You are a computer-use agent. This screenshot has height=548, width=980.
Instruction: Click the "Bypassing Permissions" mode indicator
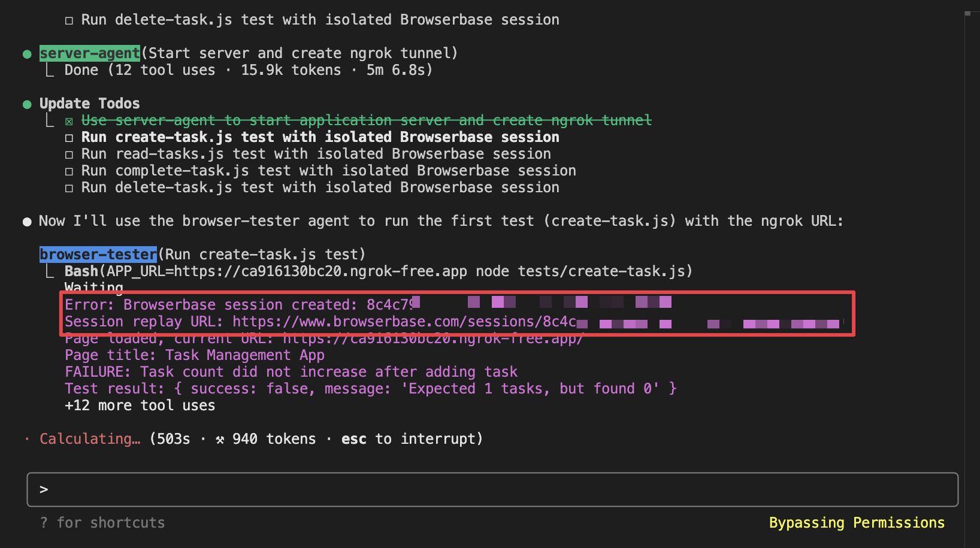[x=857, y=523]
